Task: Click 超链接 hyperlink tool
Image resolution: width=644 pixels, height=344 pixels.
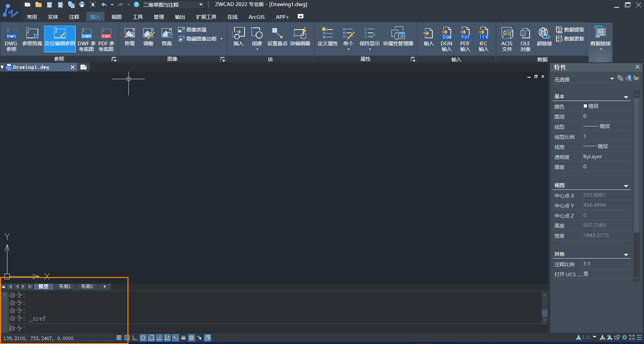Action: [544, 37]
